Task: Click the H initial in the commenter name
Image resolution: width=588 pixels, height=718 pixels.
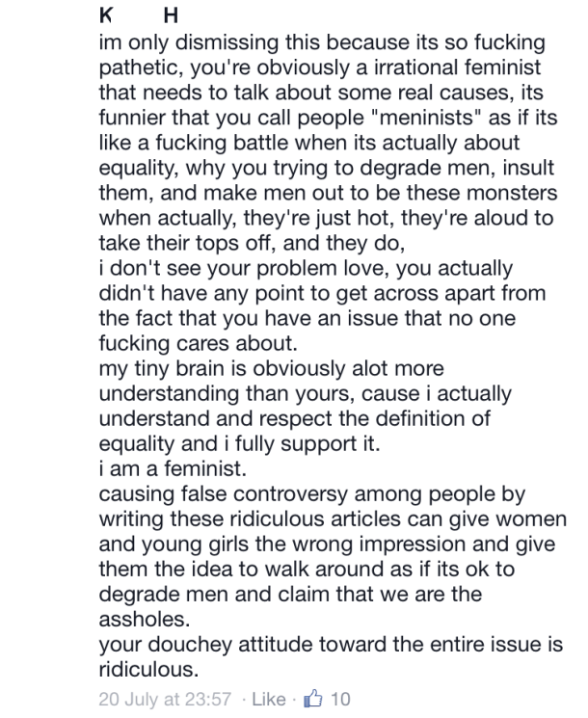Action: click(x=171, y=15)
